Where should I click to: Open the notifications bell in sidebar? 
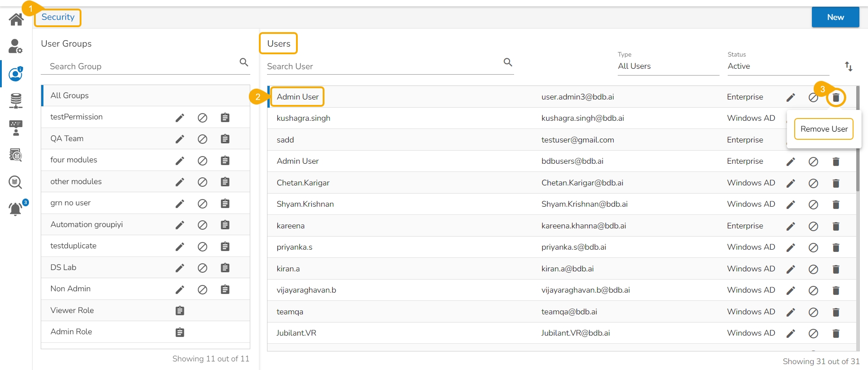pos(15,209)
